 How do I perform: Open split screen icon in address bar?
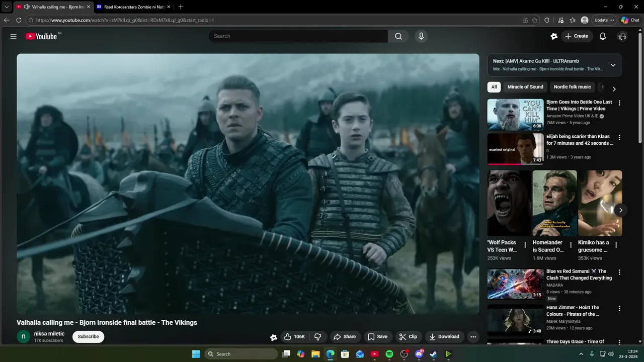pos(525,20)
